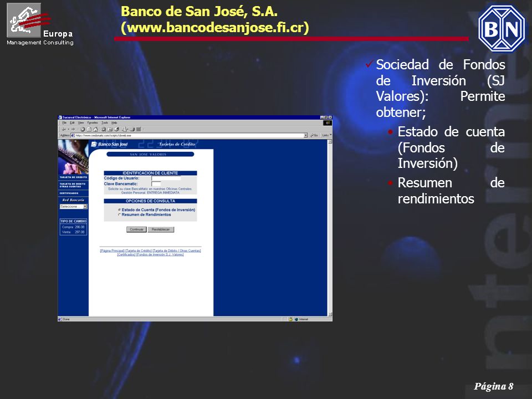The height and width of the screenshot is (399, 532).
Task: Click the Internet Explorer throbber logo
Action: coord(328,123)
